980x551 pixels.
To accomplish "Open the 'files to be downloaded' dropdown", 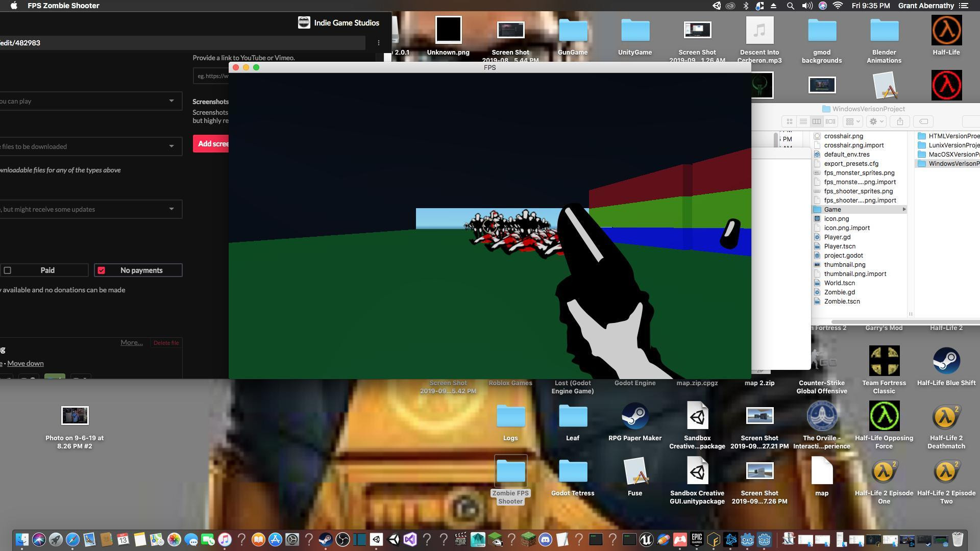I will point(90,146).
